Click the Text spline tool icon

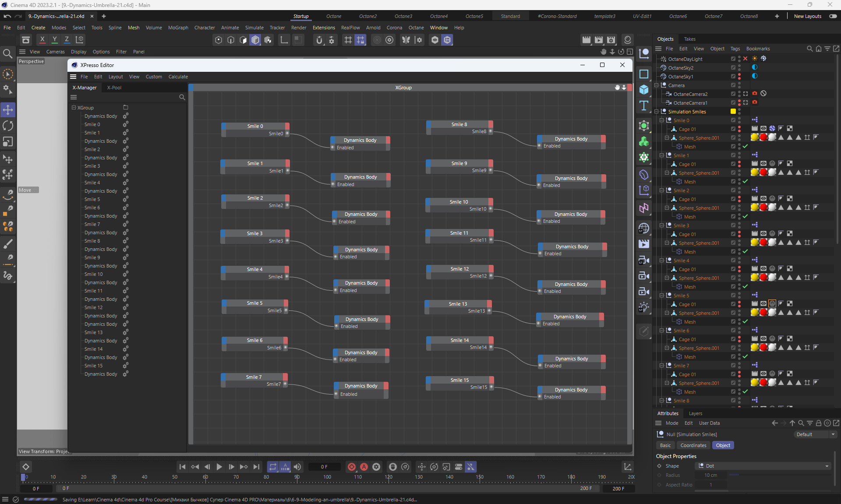coord(644,106)
